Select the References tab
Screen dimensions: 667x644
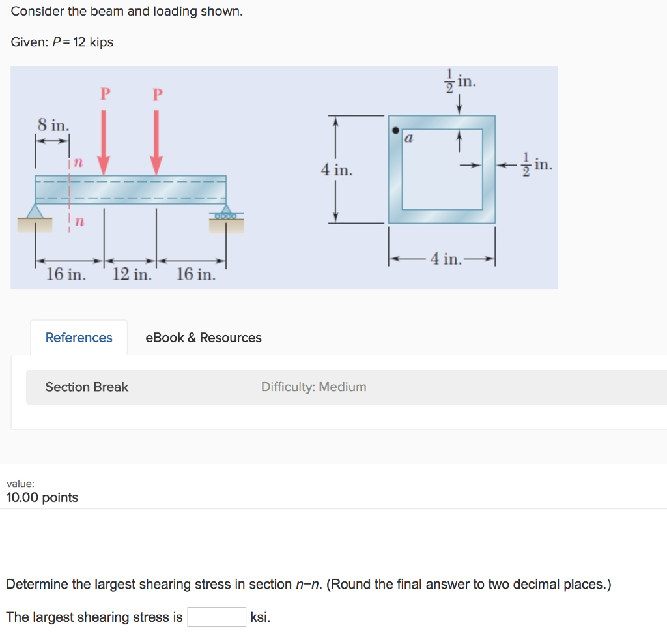click(x=79, y=337)
